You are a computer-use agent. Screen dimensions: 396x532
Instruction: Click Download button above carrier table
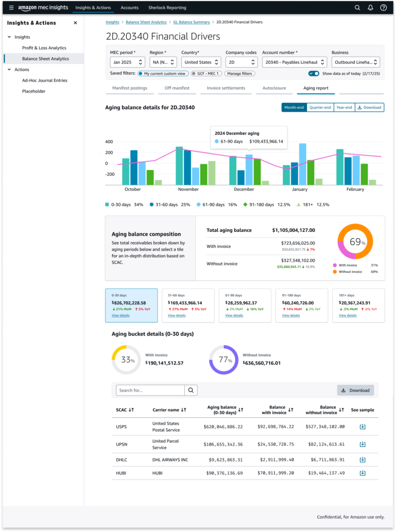(x=355, y=390)
